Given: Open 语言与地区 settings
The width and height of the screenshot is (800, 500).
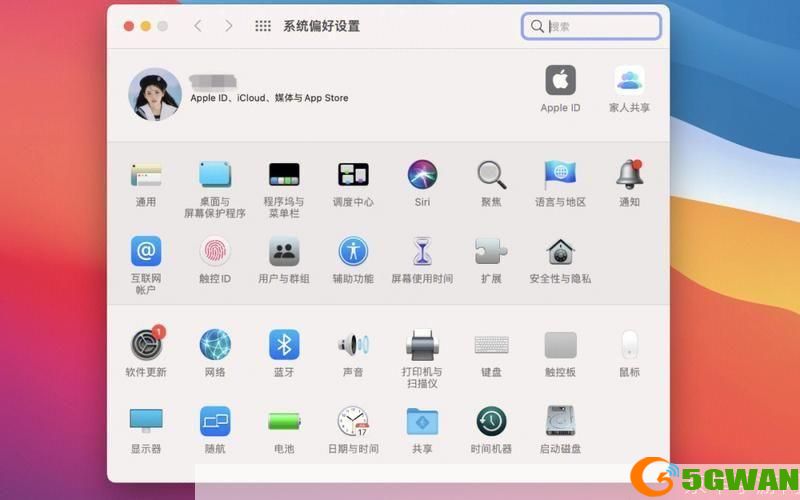Looking at the screenshot, I should [x=560, y=176].
